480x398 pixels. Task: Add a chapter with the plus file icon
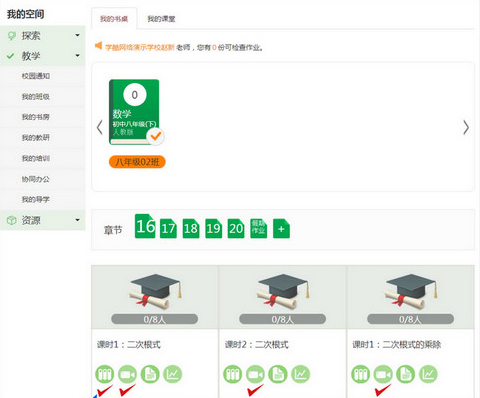pos(281,228)
